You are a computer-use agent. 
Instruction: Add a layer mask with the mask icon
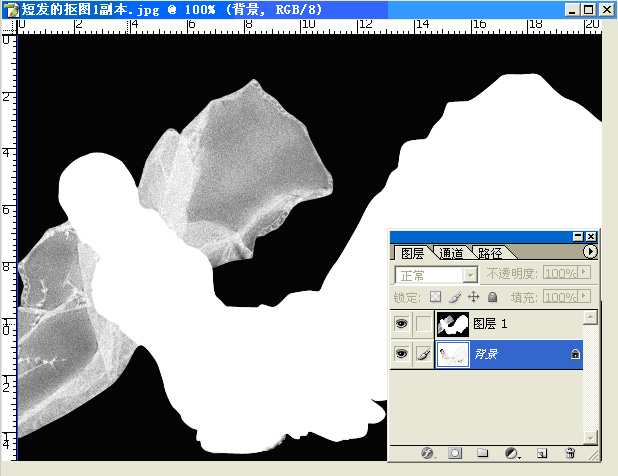pos(455,453)
